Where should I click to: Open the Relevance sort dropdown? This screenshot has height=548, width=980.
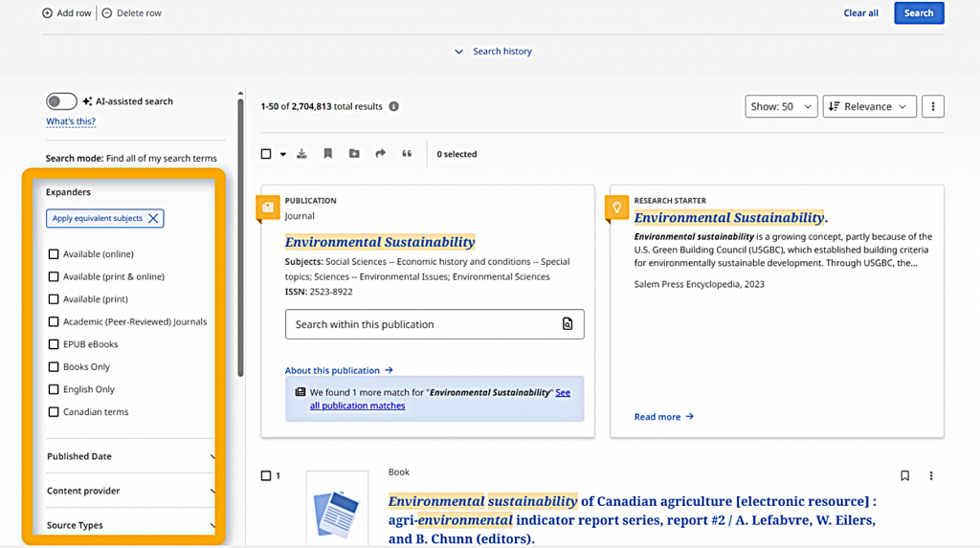pyautogui.click(x=869, y=106)
